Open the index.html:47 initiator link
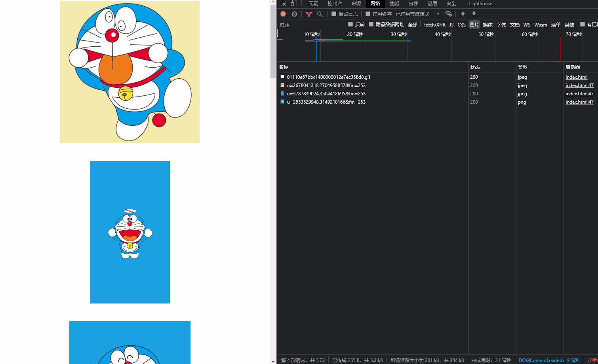Image resolution: width=598 pixels, height=364 pixels. pos(579,85)
